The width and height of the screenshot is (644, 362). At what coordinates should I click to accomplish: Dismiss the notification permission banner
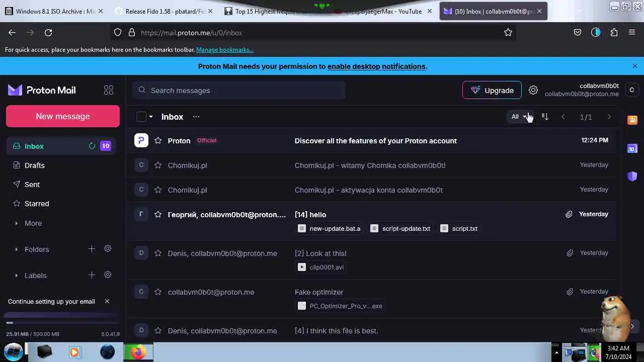click(635, 66)
